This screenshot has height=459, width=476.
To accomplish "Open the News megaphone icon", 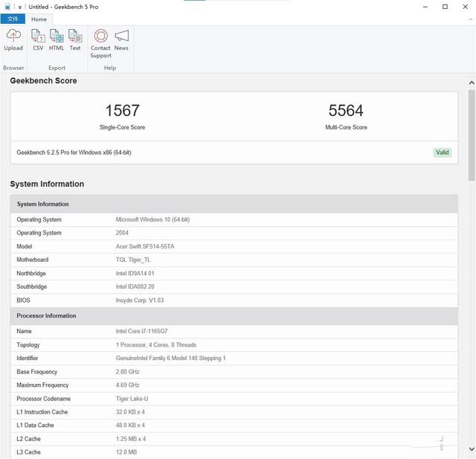I will click(121, 36).
